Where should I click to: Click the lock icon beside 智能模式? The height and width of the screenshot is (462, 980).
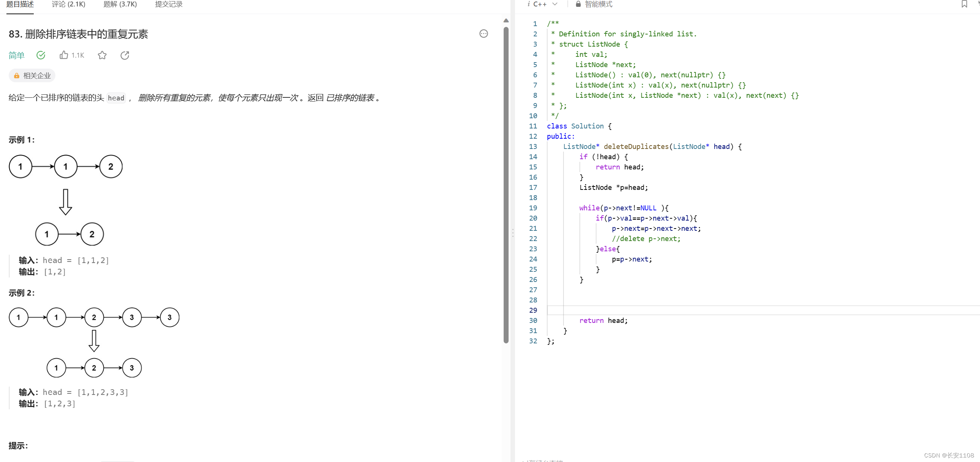[578, 4]
